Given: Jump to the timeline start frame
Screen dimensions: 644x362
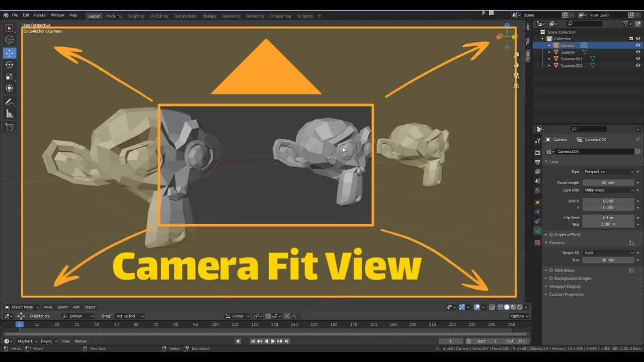Looking at the screenshot, I should coord(253,341).
